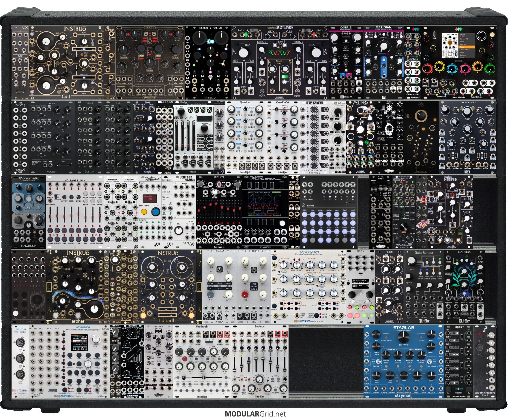Click the red MIX knob on Pladask ROM
The height and width of the screenshot is (420, 511).
pos(245,295)
